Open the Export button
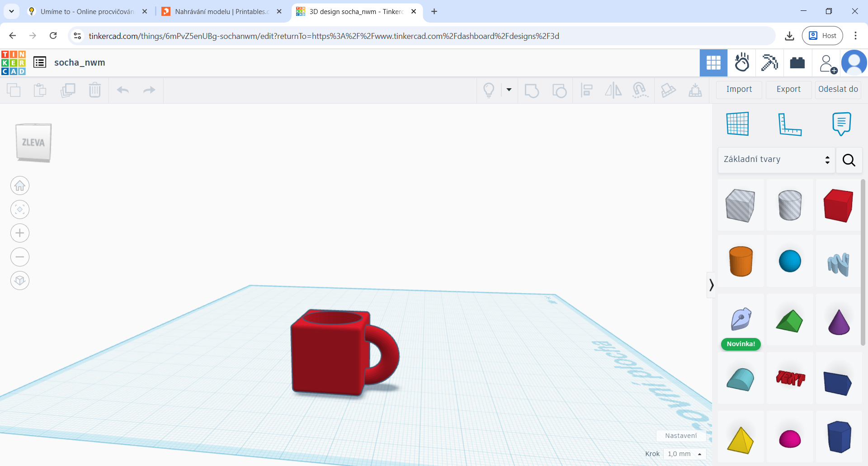Viewport: 868px width, 466px height. 788,90
